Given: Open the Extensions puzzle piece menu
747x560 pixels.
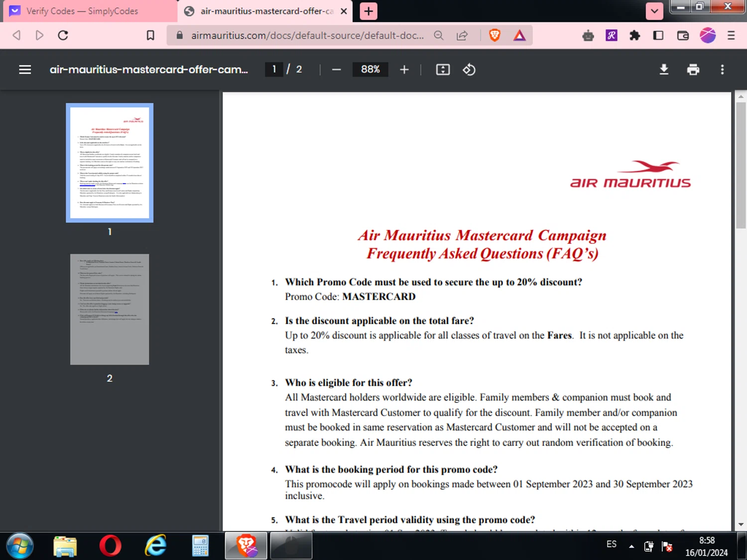Looking at the screenshot, I should pos(634,35).
